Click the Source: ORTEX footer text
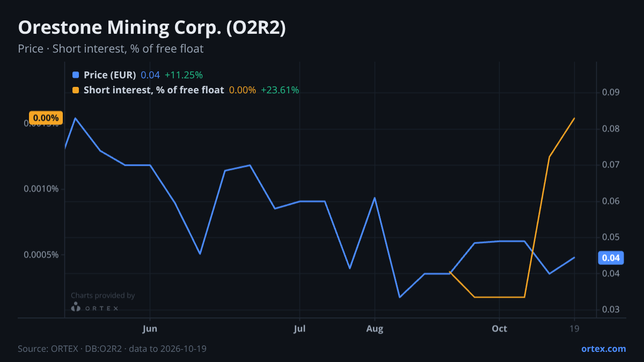 coord(112,349)
